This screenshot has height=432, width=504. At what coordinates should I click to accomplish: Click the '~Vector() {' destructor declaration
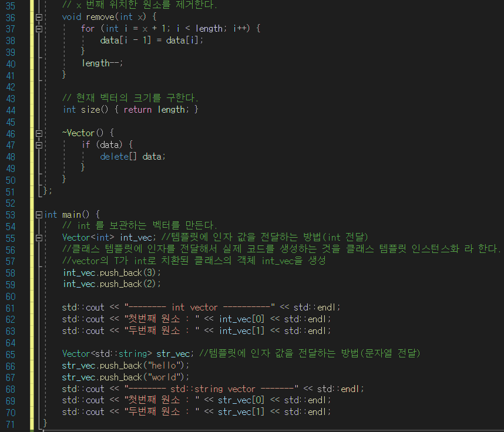[88, 133]
